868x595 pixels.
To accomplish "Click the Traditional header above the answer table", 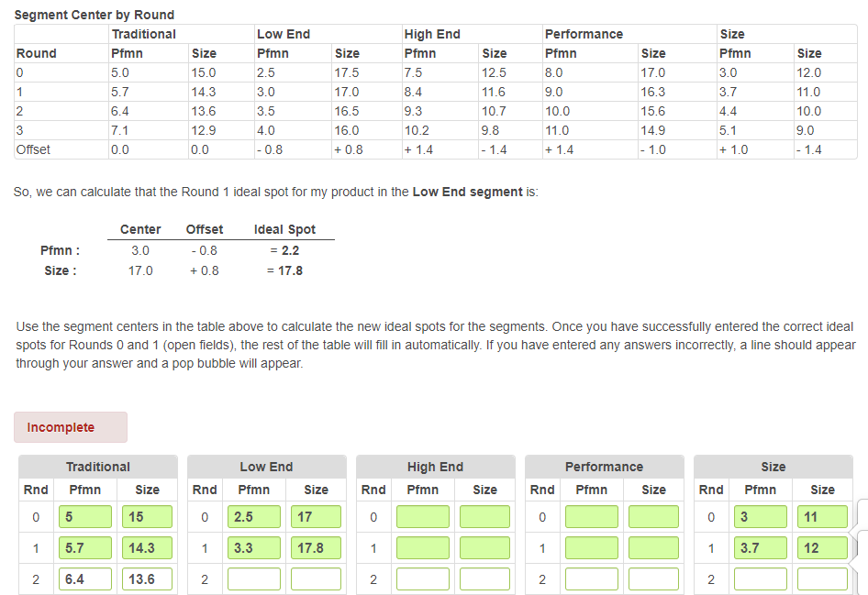I will tap(97, 467).
